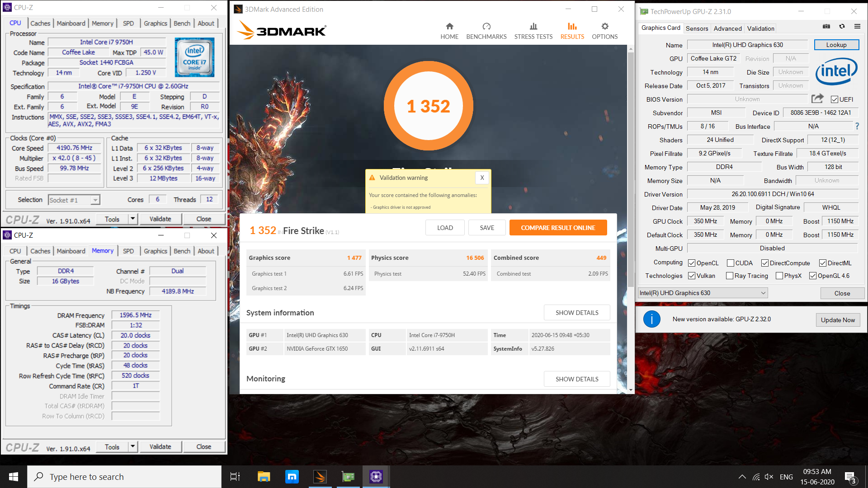Open GPU-Z hamburger menu icon
The width and height of the screenshot is (868, 488).
[x=857, y=27]
